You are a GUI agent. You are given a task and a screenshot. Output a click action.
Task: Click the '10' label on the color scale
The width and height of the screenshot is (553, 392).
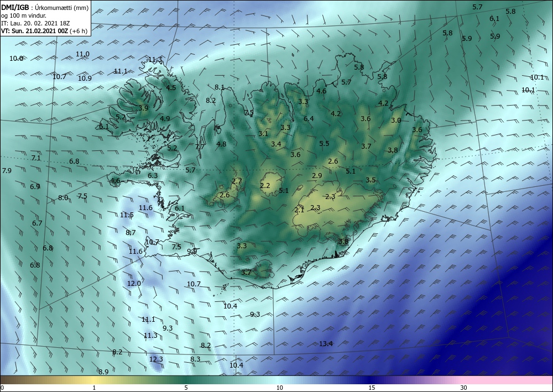(x=279, y=388)
